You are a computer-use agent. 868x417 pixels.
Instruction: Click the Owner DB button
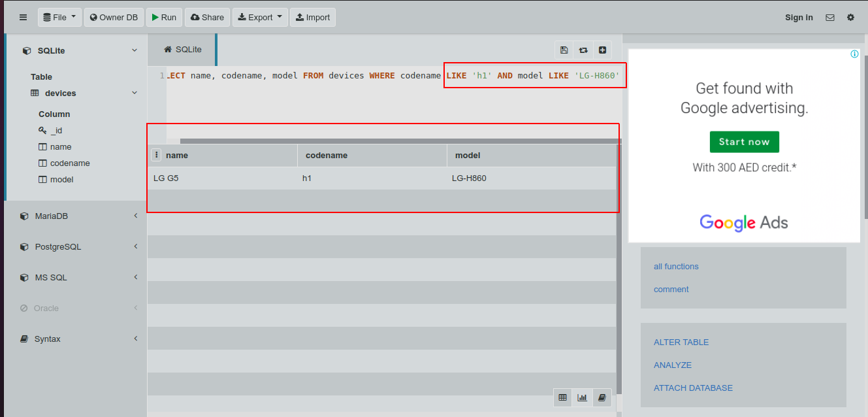coord(114,18)
